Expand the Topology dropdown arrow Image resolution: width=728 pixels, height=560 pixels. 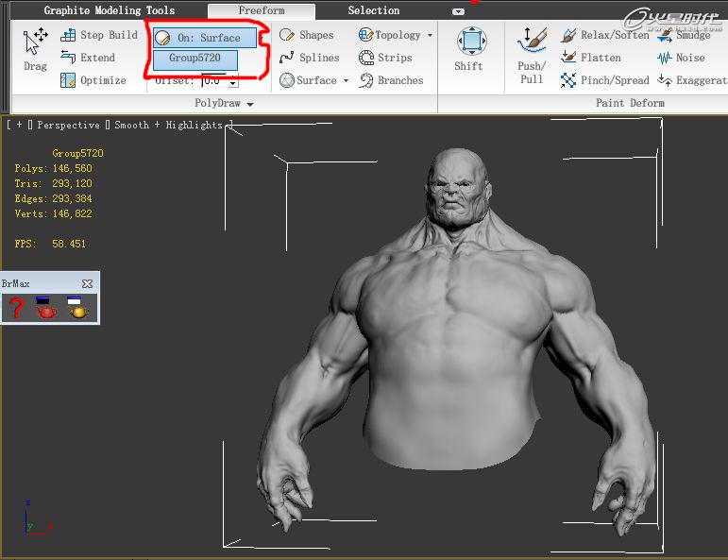pyautogui.click(x=430, y=35)
